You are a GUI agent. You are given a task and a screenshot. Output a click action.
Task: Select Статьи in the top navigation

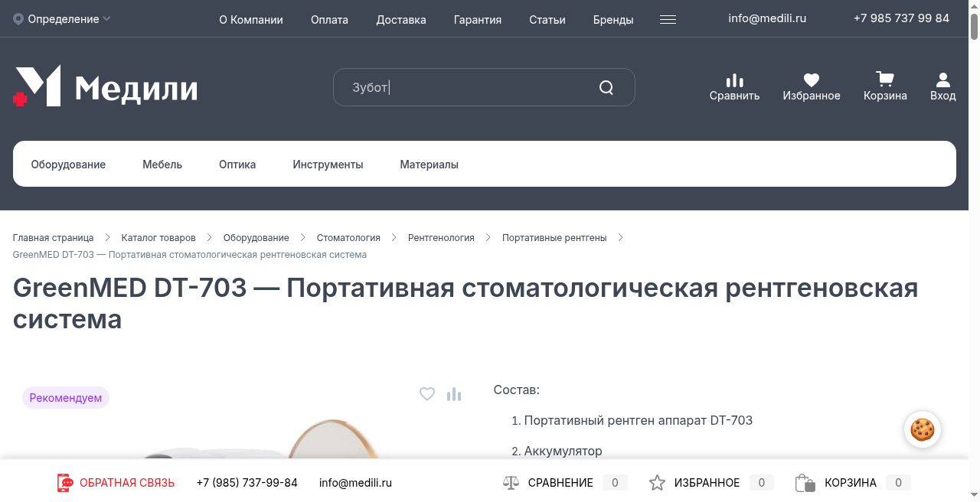point(547,20)
